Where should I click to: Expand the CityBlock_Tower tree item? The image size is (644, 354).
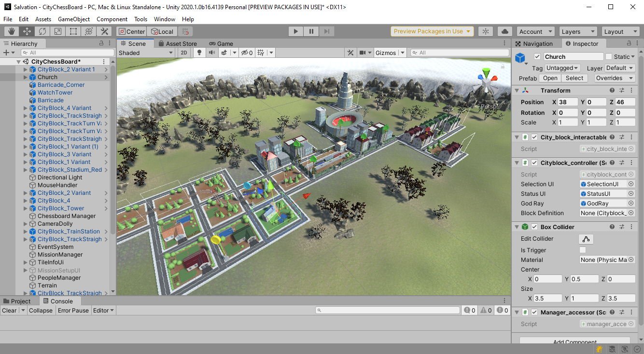[26, 208]
